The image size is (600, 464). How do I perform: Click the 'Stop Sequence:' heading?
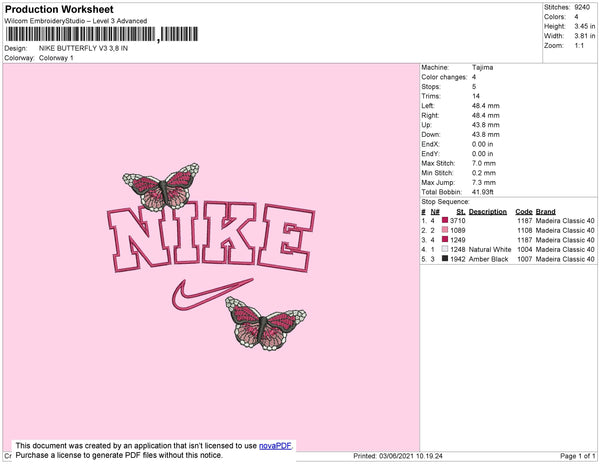[445, 202]
